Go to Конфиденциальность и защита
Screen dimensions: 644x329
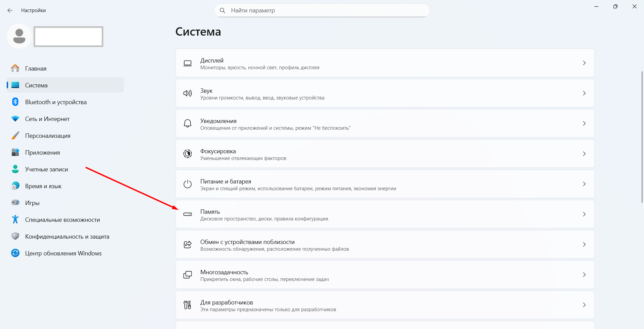[67, 237]
